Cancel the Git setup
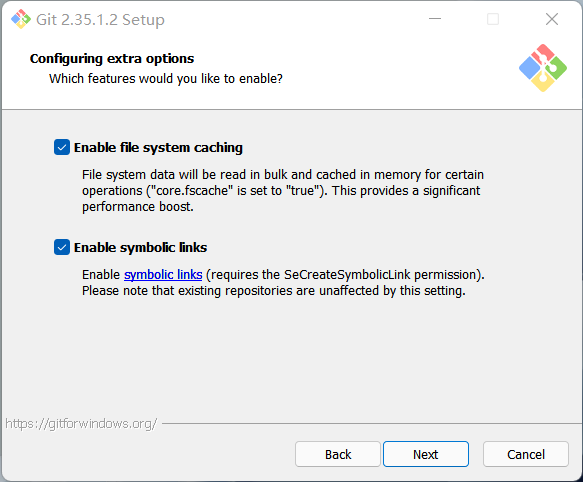 pyautogui.click(x=526, y=454)
